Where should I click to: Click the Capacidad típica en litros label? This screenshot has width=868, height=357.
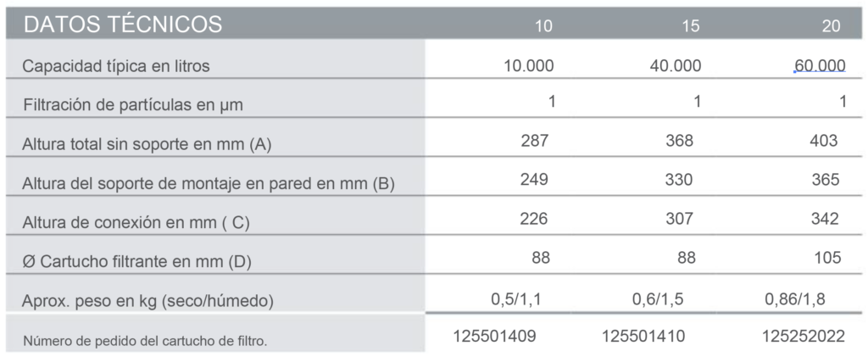point(115,66)
